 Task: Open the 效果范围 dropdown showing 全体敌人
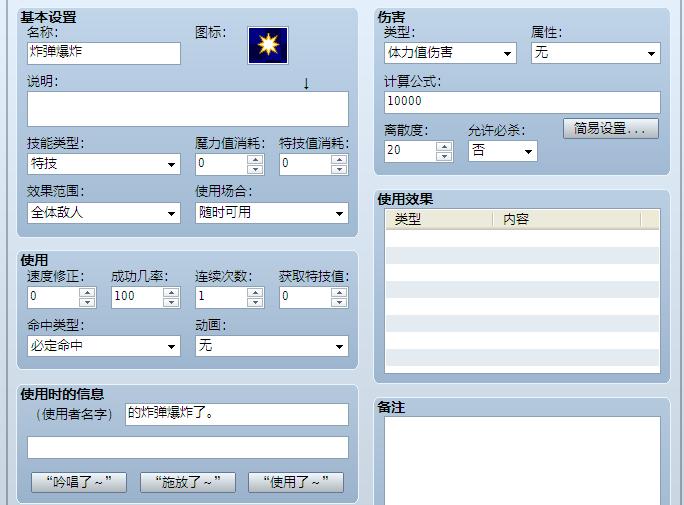(104, 213)
